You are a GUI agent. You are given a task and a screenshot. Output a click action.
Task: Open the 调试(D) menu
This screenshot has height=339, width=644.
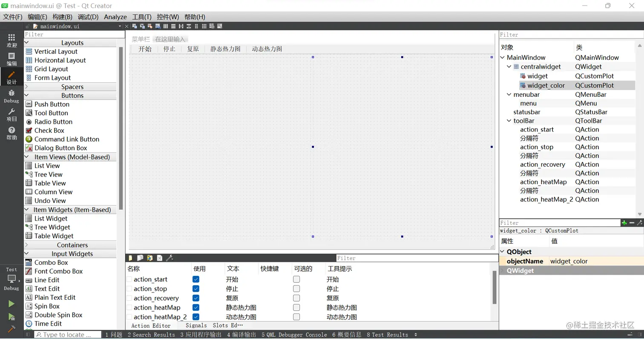[x=88, y=17]
